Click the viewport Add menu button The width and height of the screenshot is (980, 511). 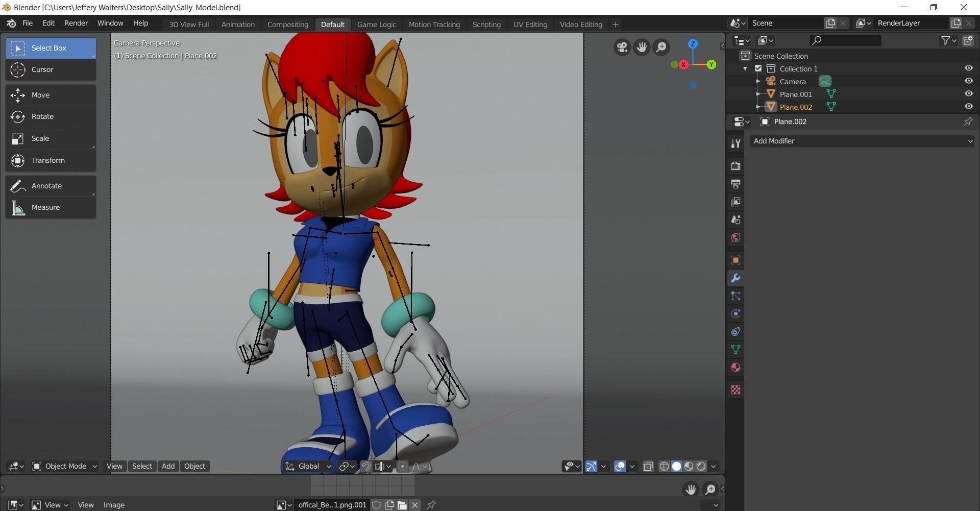(x=168, y=466)
